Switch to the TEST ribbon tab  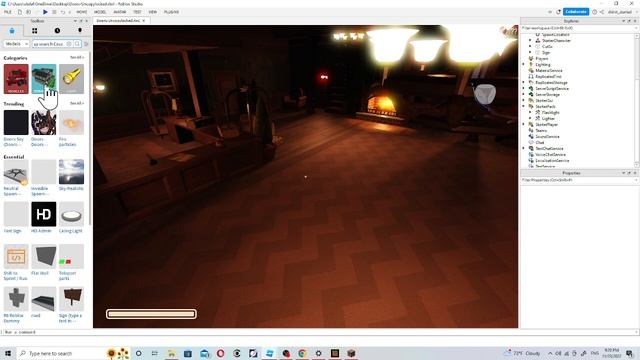pos(138,12)
